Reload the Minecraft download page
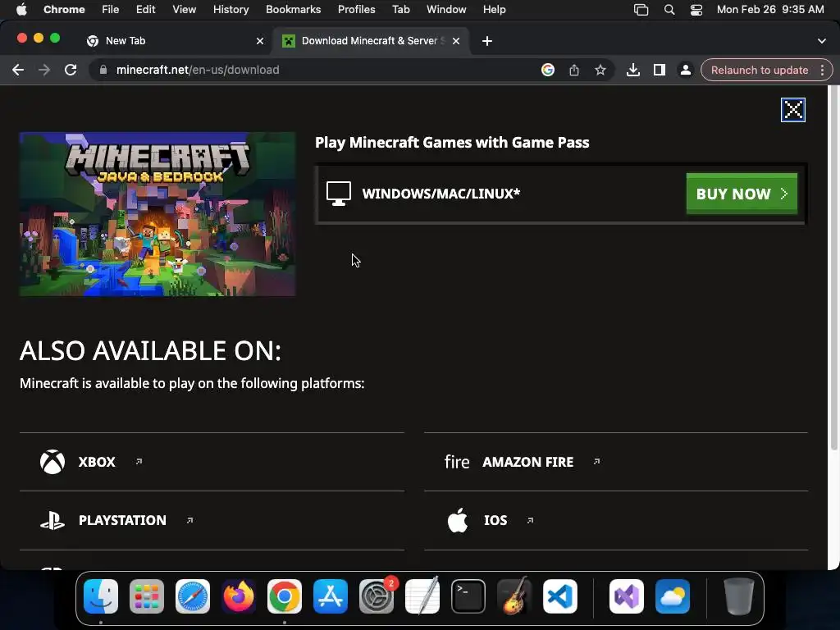Viewport: 840px width, 630px height. pyautogui.click(x=71, y=70)
